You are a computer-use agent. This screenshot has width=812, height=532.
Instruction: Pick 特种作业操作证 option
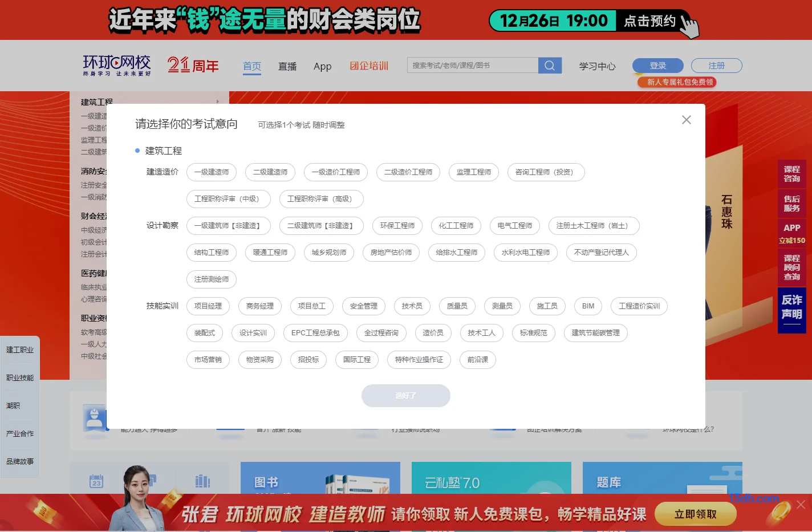pyautogui.click(x=419, y=360)
